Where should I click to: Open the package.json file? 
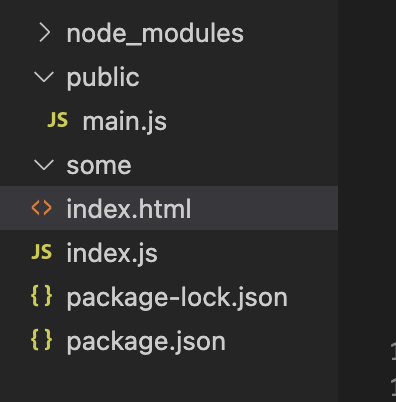coord(146,342)
